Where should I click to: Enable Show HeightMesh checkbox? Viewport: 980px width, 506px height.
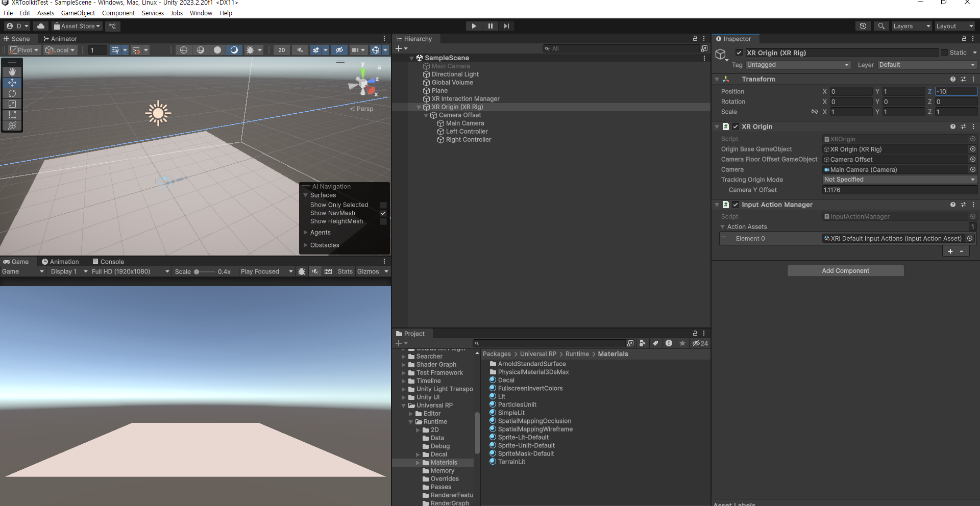(x=383, y=221)
